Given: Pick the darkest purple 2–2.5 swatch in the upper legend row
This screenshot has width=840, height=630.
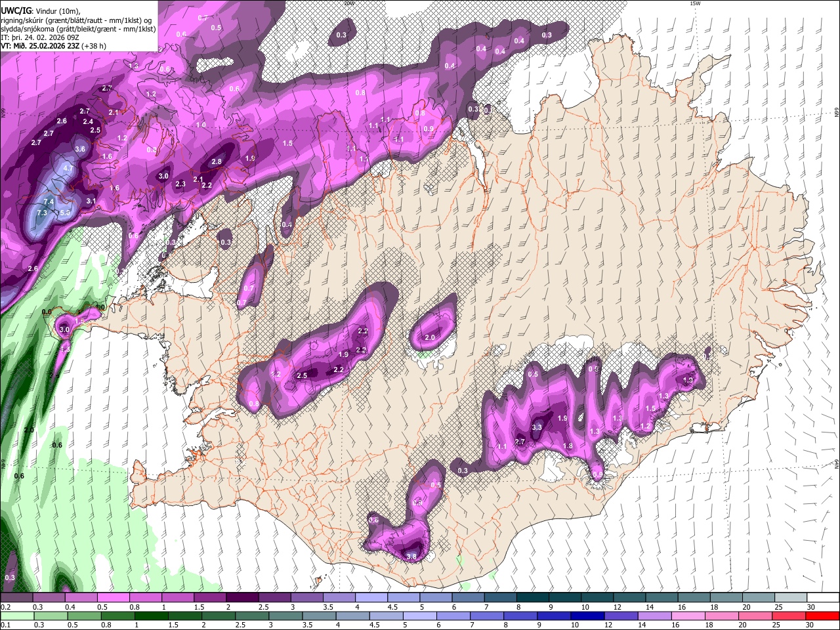Looking at the screenshot, I should click(x=243, y=598).
